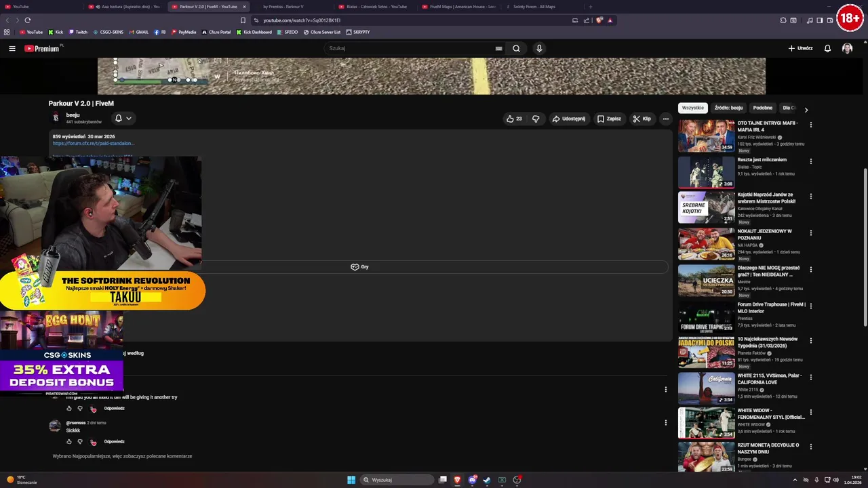Dislike the Parkour V 2.0 video

(x=536, y=119)
